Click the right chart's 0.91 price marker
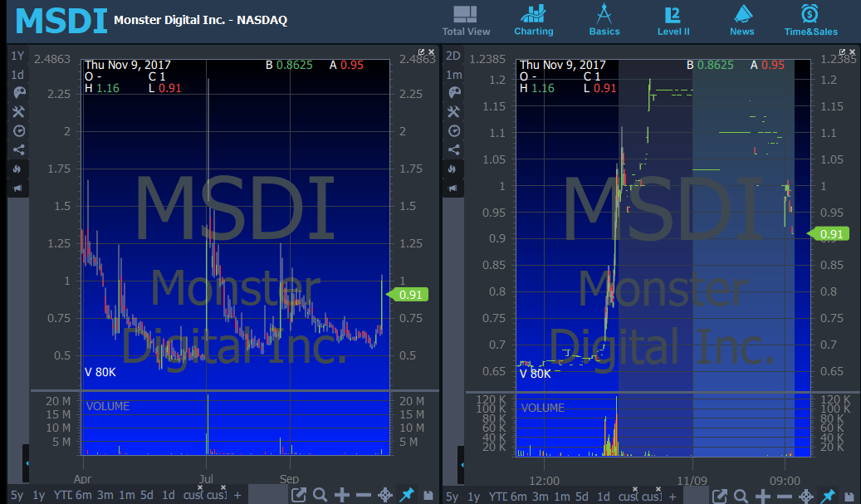 (x=828, y=234)
